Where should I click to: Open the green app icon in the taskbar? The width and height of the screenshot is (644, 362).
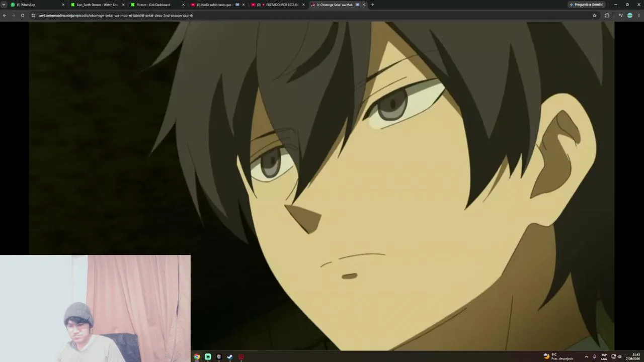(x=208, y=357)
